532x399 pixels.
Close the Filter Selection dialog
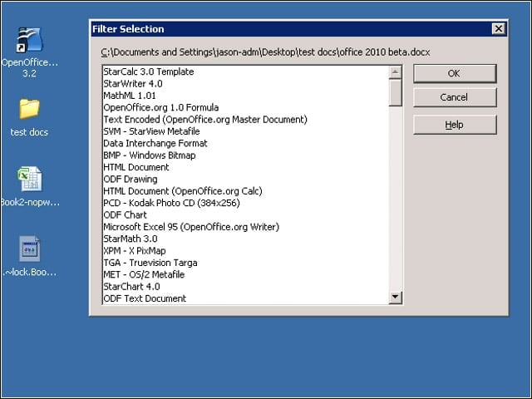(x=499, y=29)
